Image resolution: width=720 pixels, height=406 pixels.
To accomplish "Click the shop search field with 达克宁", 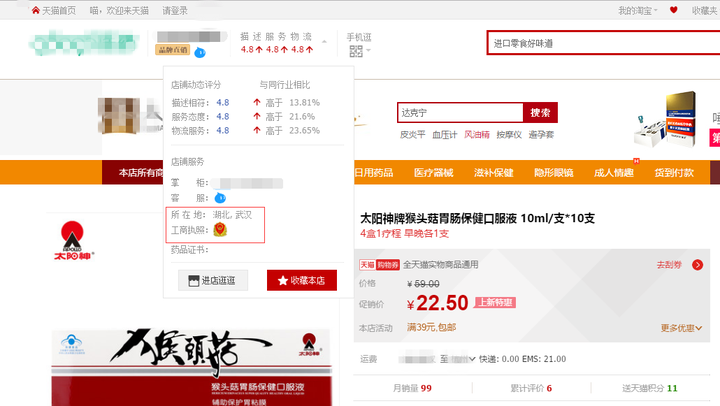I will click(x=460, y=113).
